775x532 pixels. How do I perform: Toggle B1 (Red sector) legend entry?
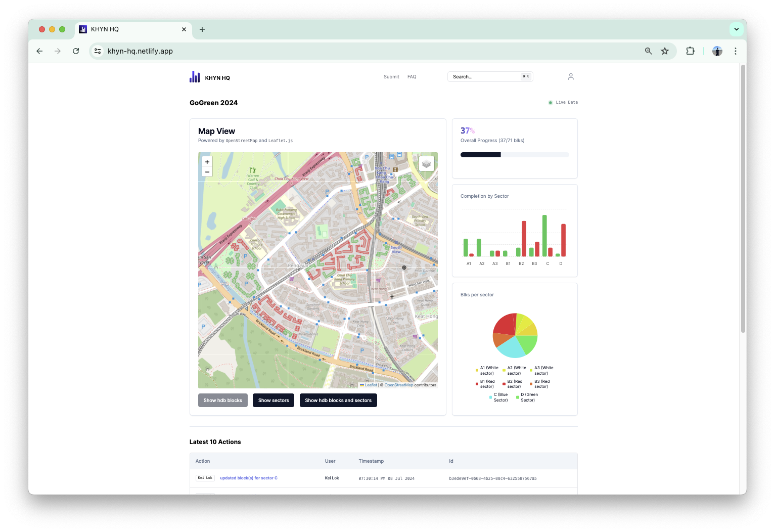(x=487, y=384)
